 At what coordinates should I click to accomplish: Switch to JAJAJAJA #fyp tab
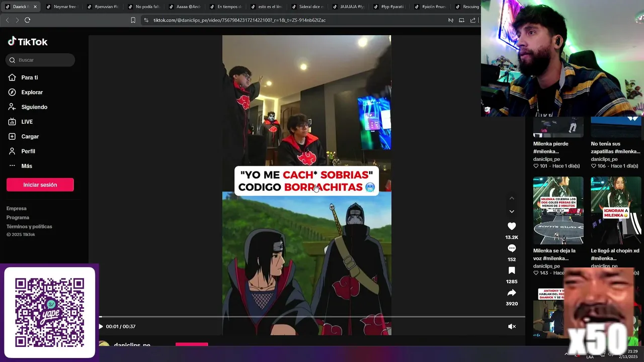point(349,7)
